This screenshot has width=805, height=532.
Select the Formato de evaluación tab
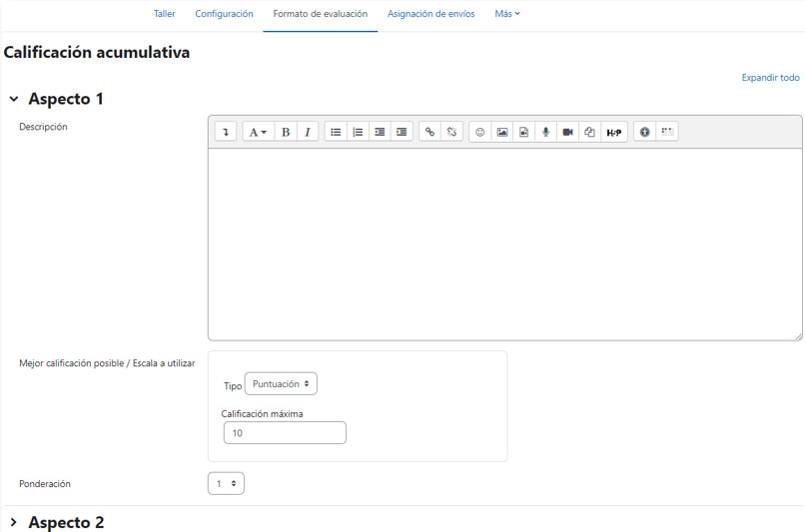tap(321, 14)
